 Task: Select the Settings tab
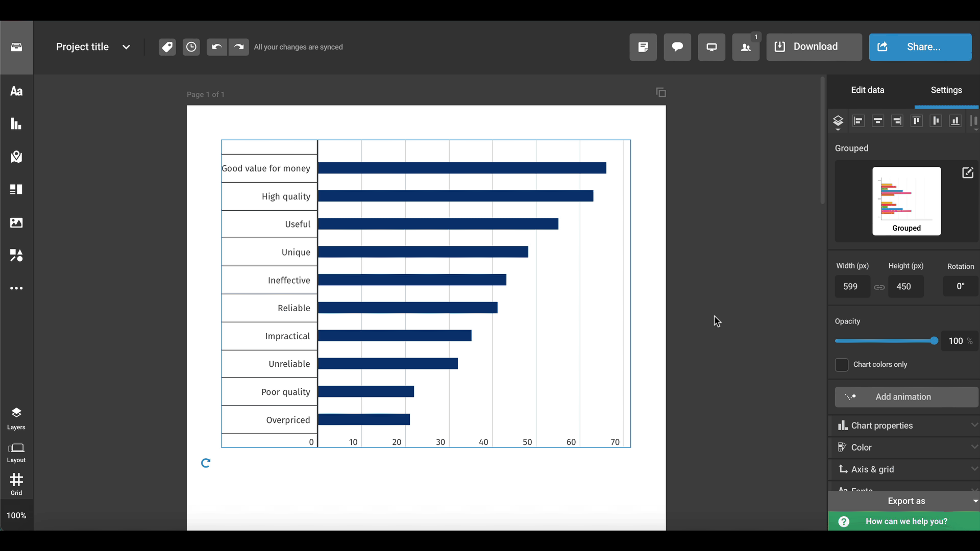point(946,90)
